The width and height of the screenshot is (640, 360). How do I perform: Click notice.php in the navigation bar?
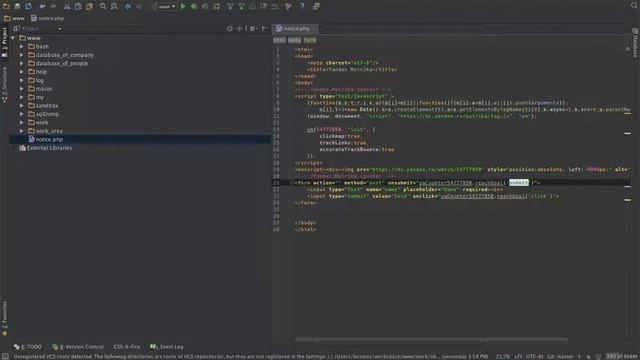point(47,18)
